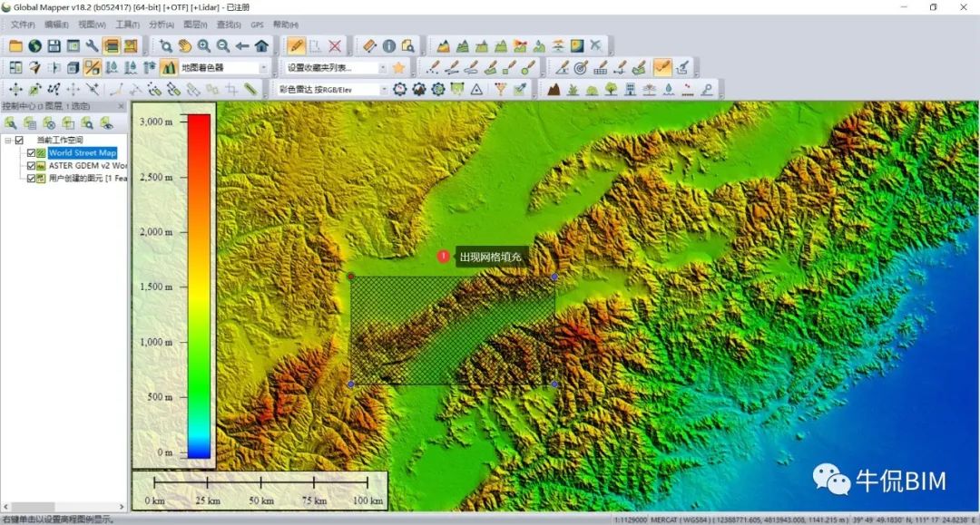Screen dimensions: 980x525
Task: Open the 工具 menu
Action: click(128, 24)
